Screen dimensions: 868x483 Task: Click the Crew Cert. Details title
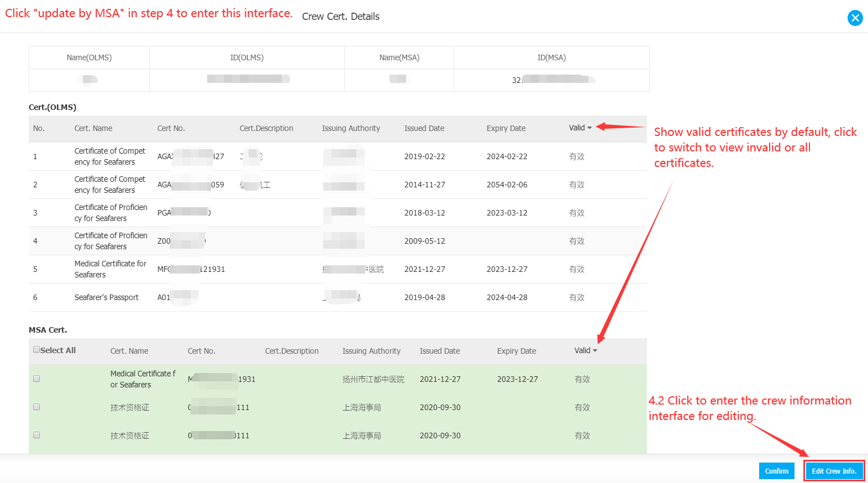pos(341,17)
